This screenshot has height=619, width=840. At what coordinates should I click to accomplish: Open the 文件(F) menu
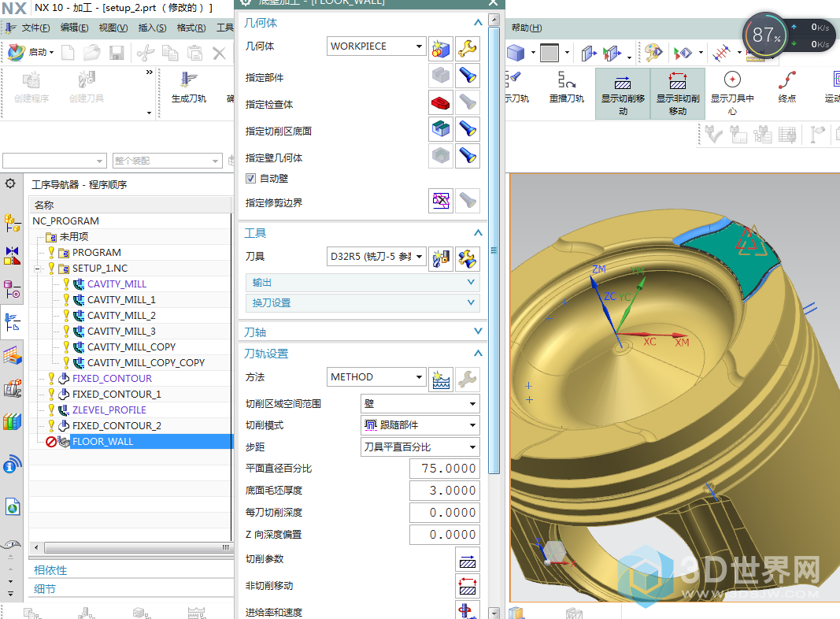point(35,28)
